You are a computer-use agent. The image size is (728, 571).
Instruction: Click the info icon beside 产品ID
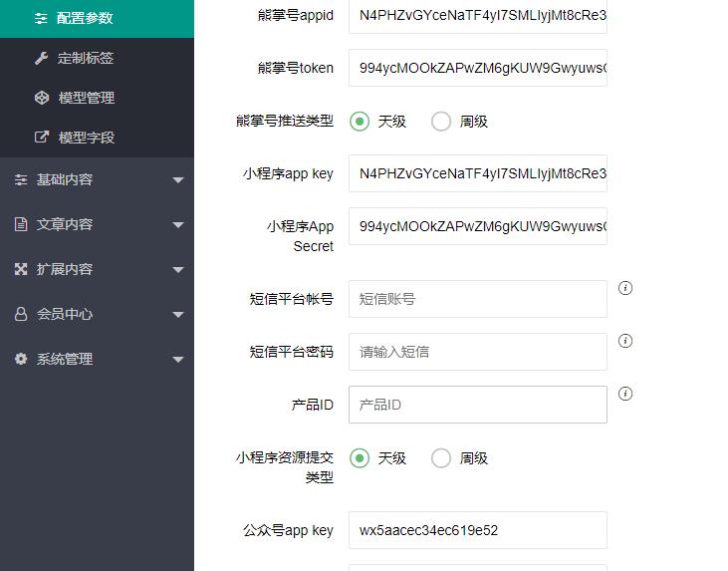pyautogui.click(x=625, y=394)
